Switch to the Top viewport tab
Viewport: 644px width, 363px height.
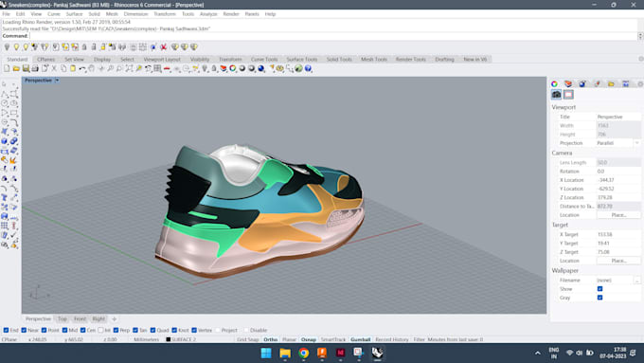coord(62,319)
